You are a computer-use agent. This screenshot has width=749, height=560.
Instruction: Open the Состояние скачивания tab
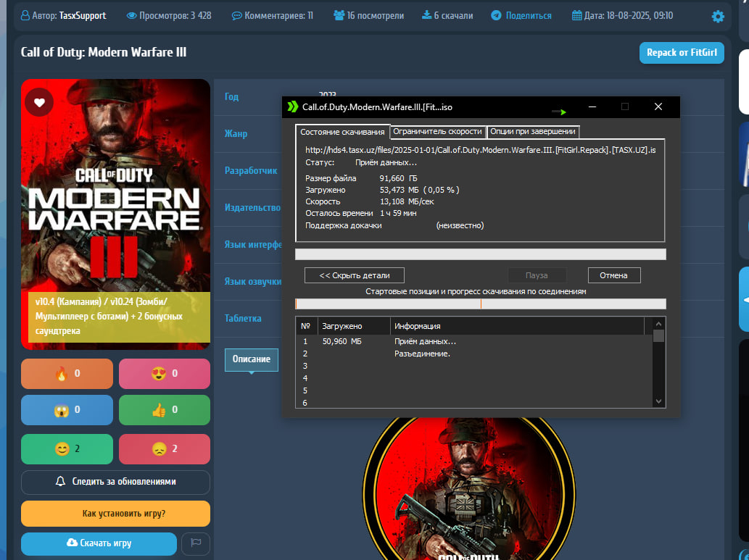click(x=342, y=132)
